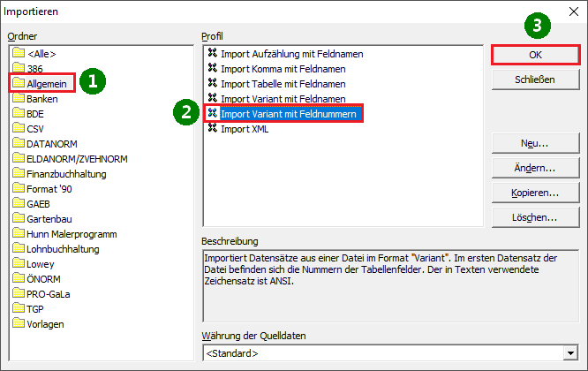Viewport: 588px width, 371px height.
Task: Select the Allgemein folder
Action: 44,84
